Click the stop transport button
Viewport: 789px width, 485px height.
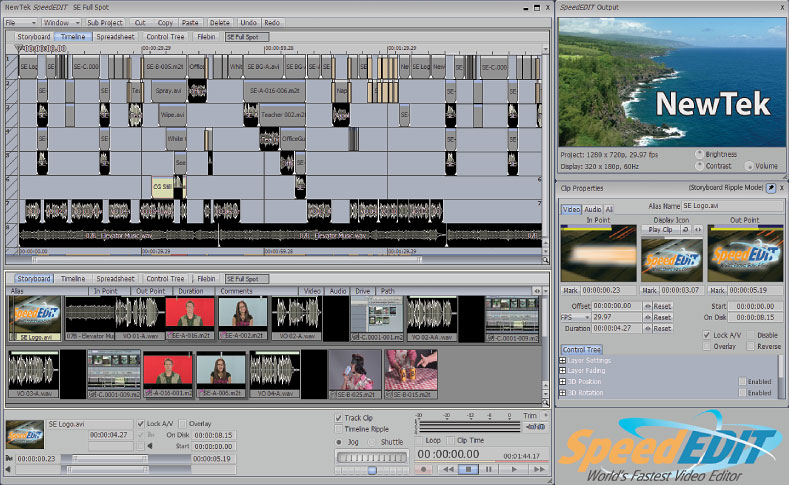(468, 469)
